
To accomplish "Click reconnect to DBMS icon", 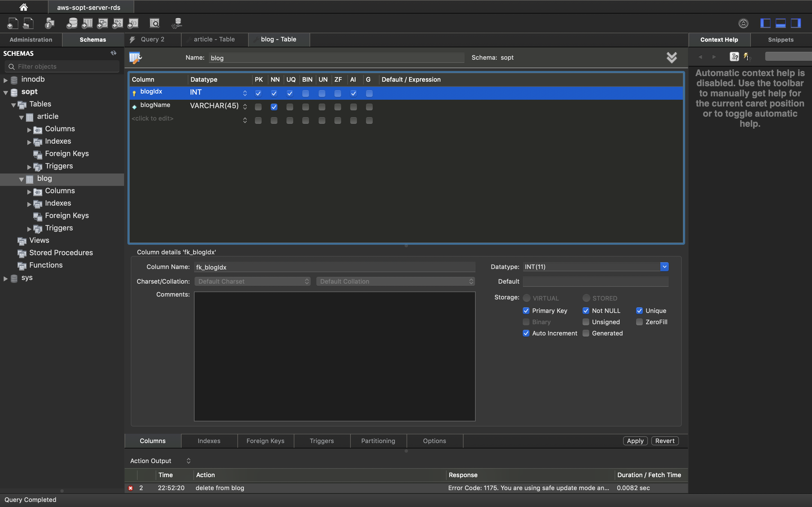I will click(176, 23).
